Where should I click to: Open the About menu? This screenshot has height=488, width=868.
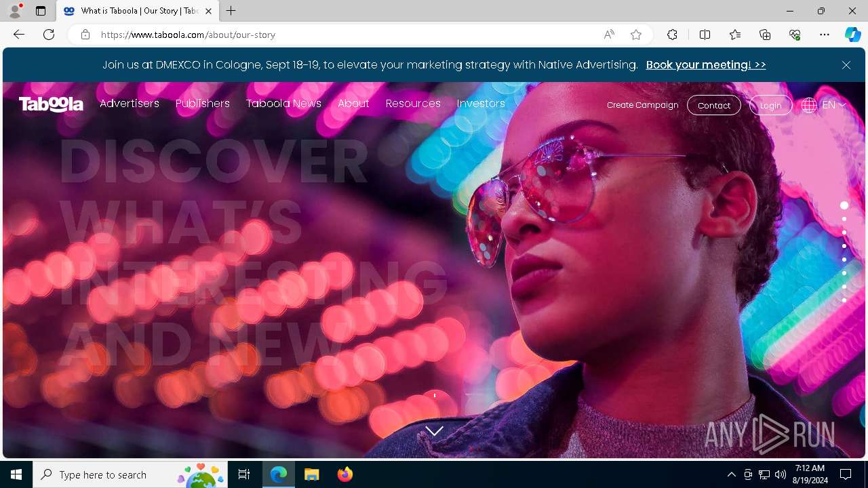[353, 104]
